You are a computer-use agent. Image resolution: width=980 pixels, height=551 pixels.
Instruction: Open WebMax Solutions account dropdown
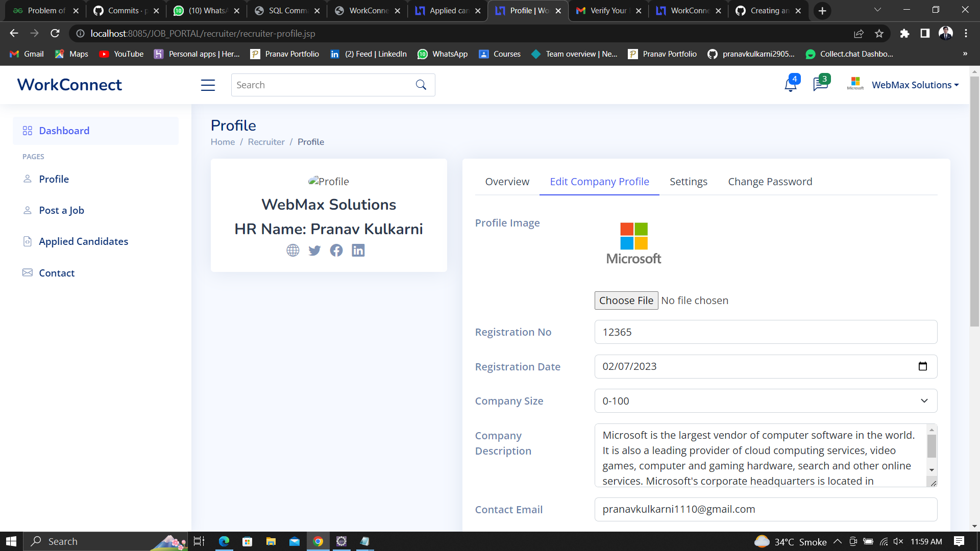[x=915, y=85]
